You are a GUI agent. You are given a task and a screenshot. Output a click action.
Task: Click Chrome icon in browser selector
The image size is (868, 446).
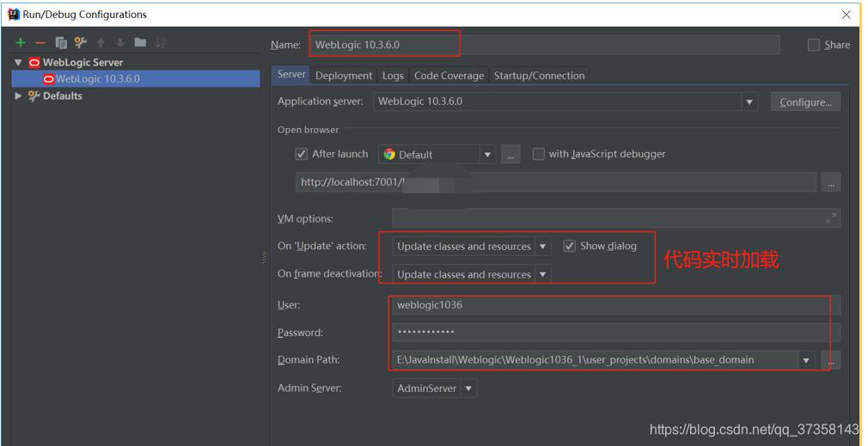click(x=389, y=155)
